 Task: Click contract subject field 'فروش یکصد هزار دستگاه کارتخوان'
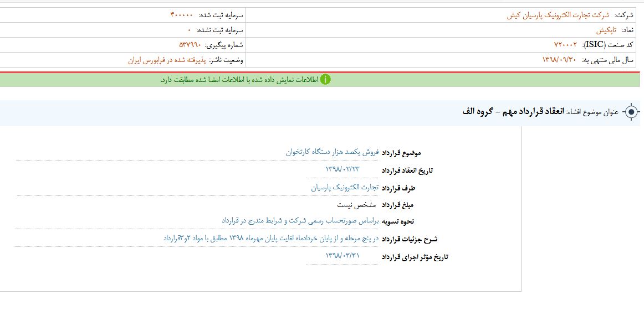click(332, 152)
